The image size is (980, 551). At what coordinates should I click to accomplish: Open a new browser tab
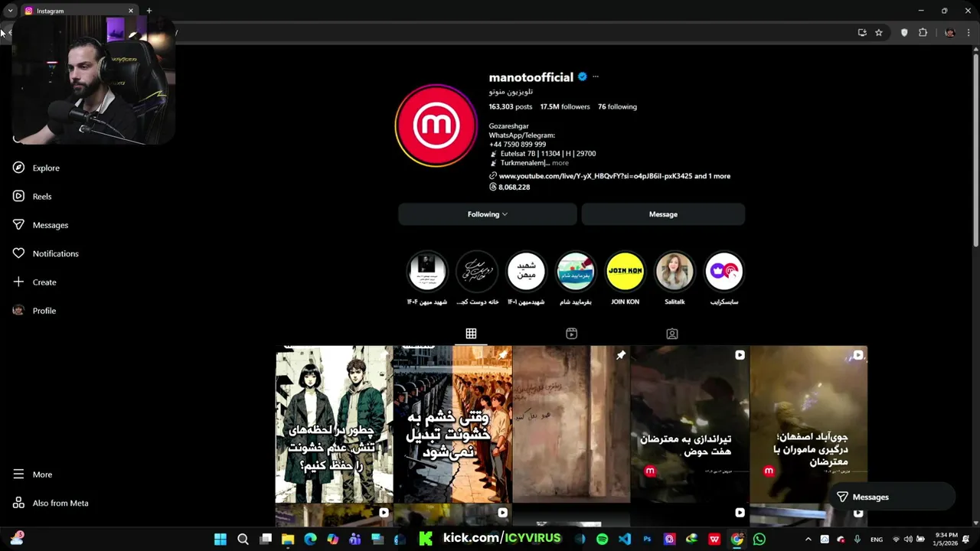pyautogui.click(x=149, y=11)
